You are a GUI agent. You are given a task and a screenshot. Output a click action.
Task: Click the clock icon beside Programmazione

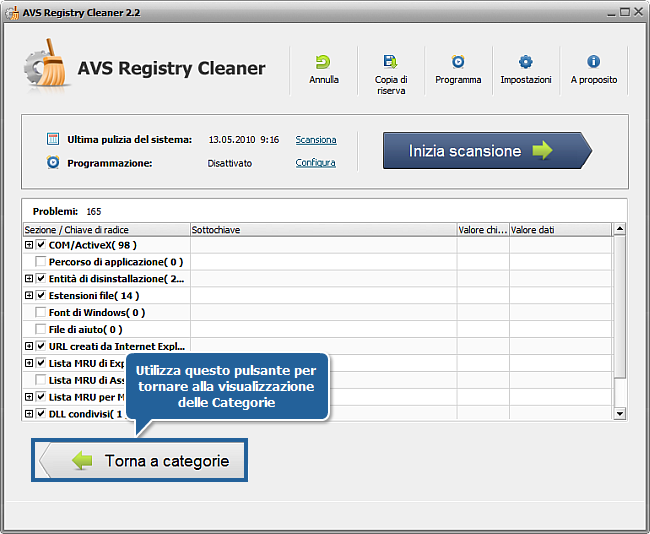pyautogui.click(x=53, y=163)
